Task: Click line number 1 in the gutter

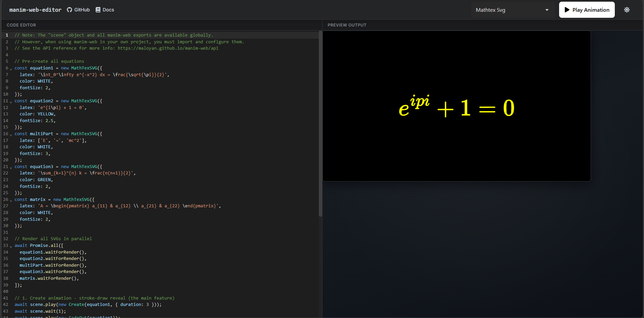Action: point(7,35)
